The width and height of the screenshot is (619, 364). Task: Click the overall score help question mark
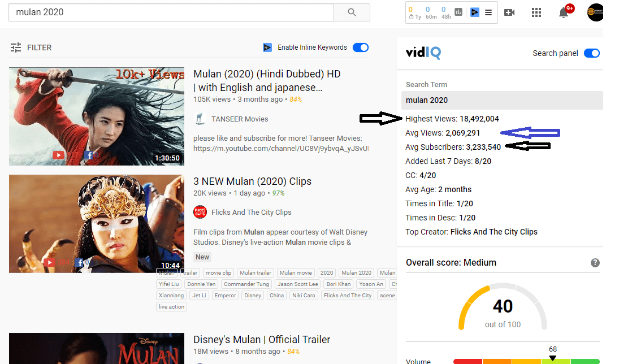click(x=595, y=263)
